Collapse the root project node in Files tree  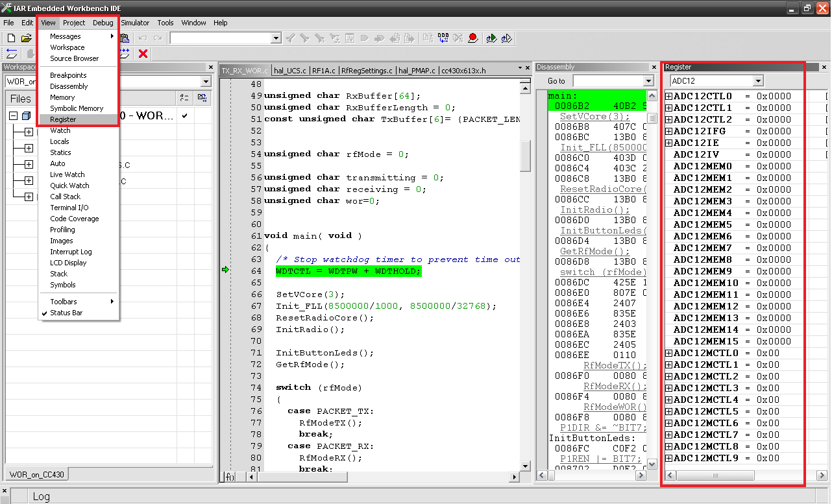(14, 116)
